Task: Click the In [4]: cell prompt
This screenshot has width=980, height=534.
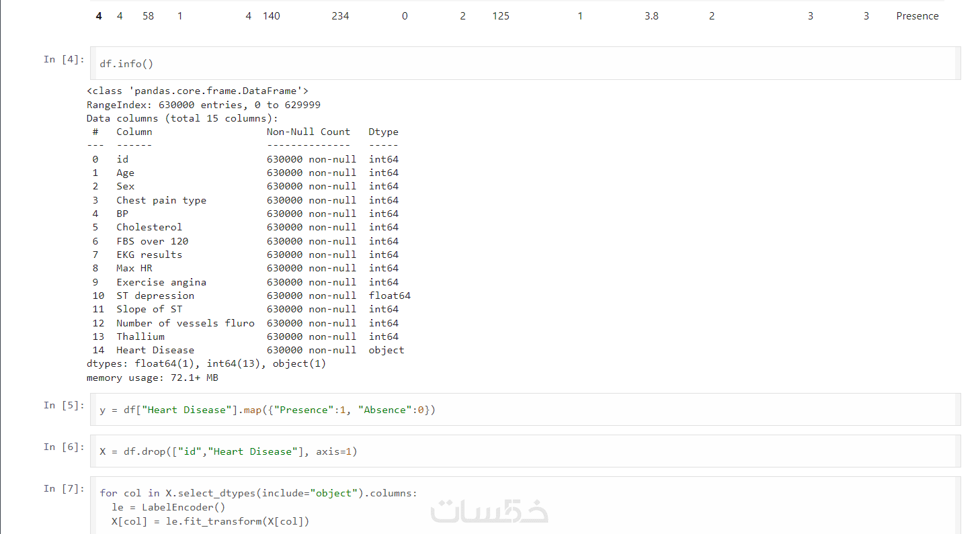Action: point(65,59)
